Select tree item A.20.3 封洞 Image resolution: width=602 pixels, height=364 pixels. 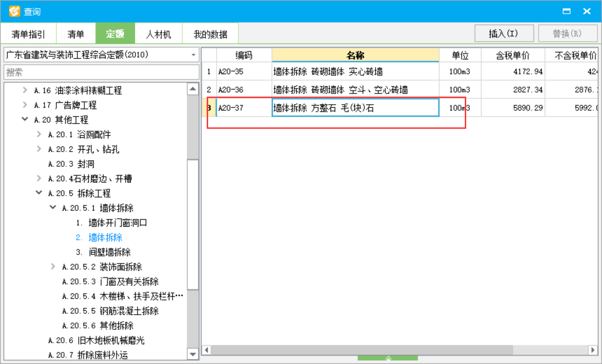pos(71,164)
